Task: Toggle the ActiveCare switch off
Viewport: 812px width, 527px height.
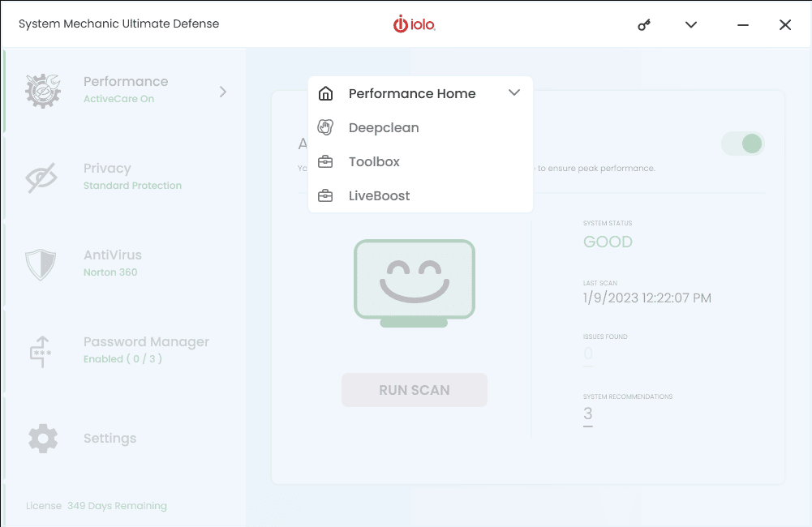Action: click(x=743, y=144)
